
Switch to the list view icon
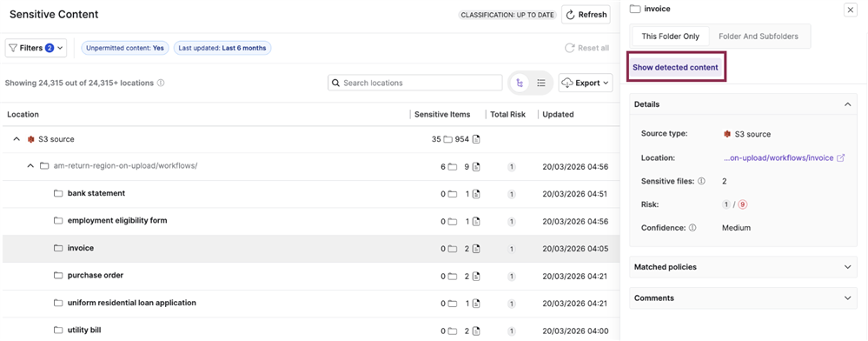click(x=541, y=83)
